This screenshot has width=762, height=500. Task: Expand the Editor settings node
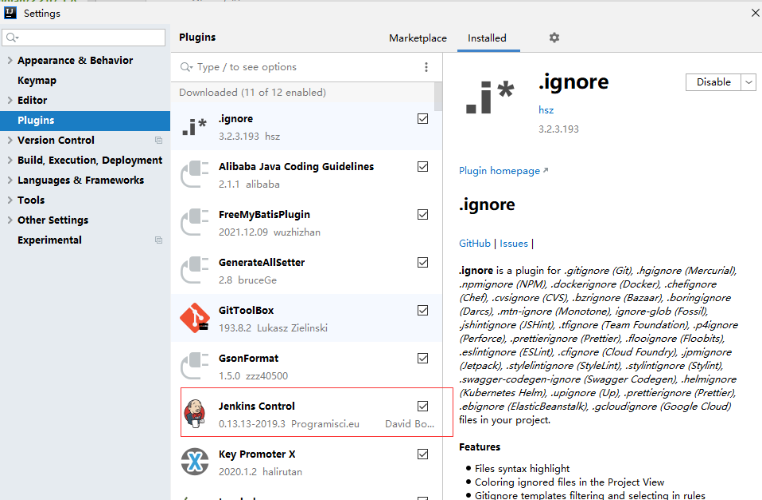coord(10,100)
